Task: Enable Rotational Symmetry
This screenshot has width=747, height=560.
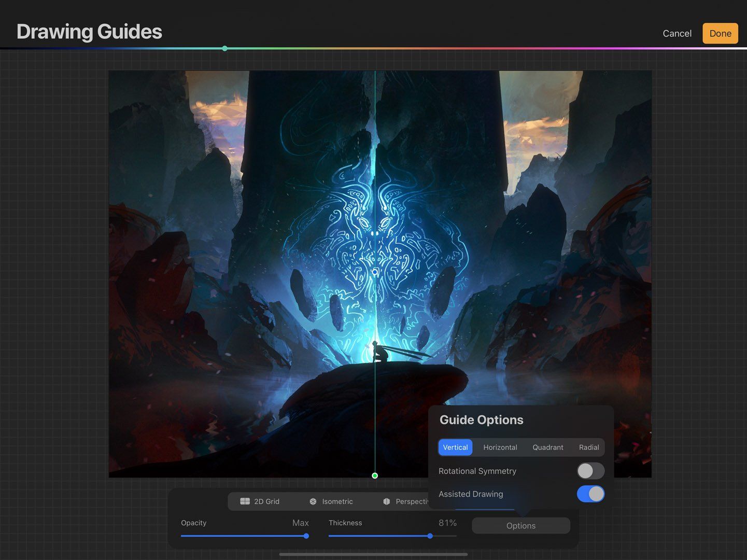Action: click(x=590, y=471)
